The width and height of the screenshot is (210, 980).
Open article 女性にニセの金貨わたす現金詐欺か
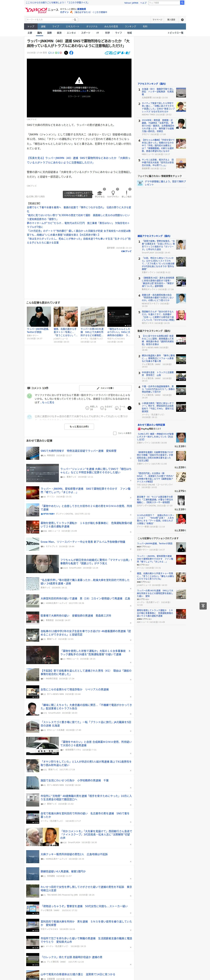75,689
